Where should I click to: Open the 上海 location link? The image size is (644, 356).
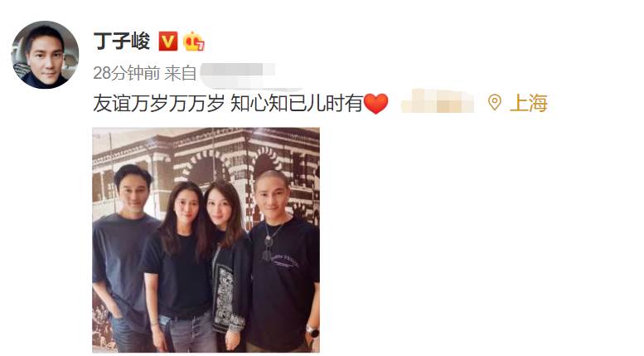[x=528, y=103]
